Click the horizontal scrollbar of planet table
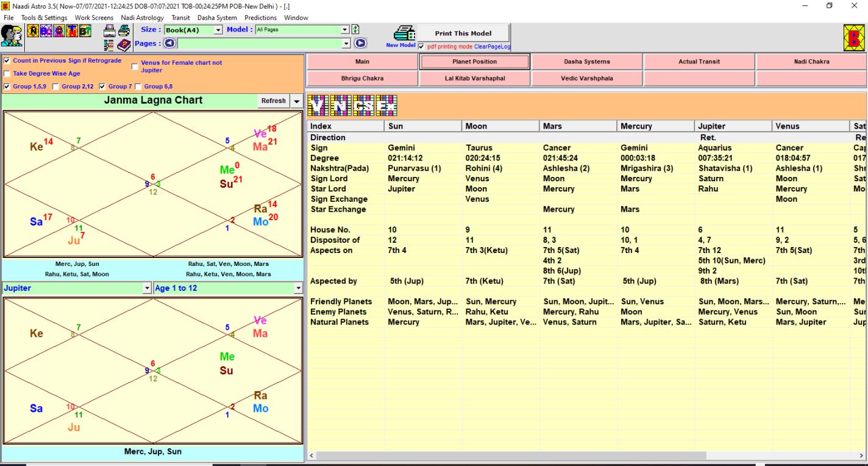 pos(511,456)
